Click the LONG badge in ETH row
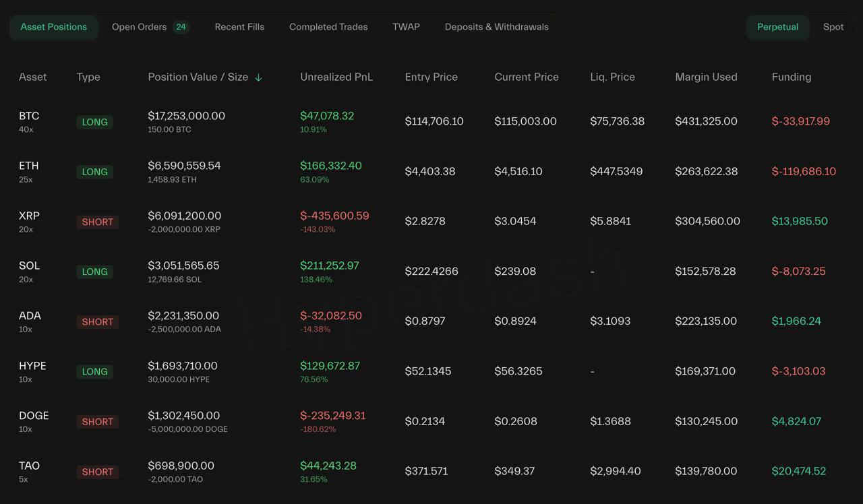Screen dimensions: 863x504 (94, 172)
